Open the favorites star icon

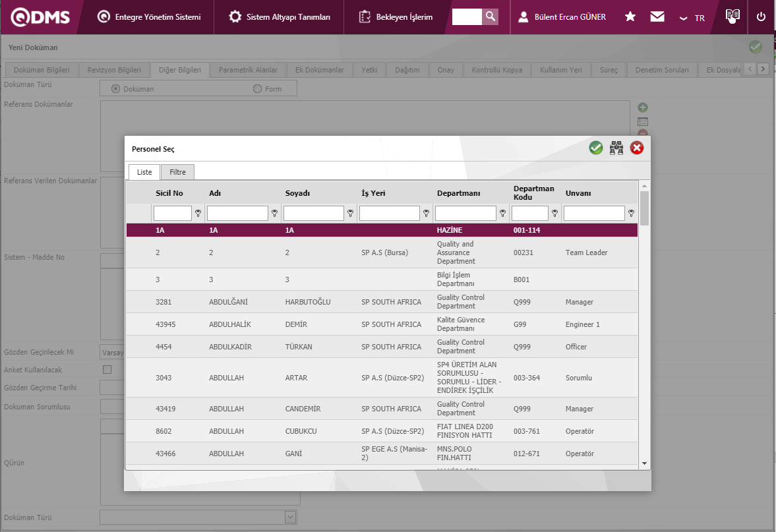click(630, 16)
